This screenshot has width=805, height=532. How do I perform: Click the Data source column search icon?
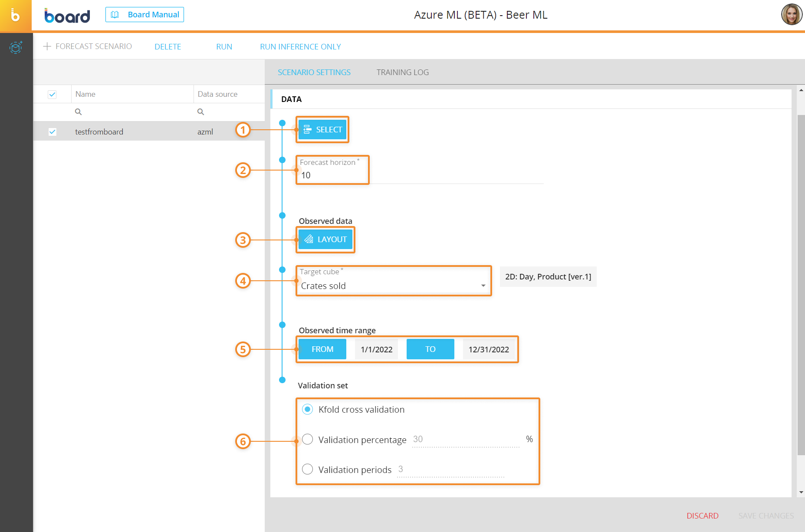(x=200, y=112)
